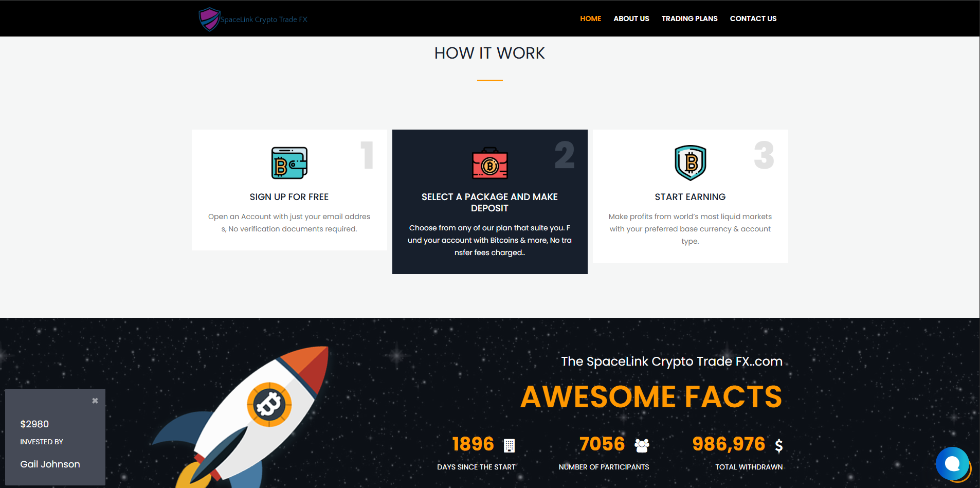Open the About Us page
The image size is (980, 488).
coord(631,19)
